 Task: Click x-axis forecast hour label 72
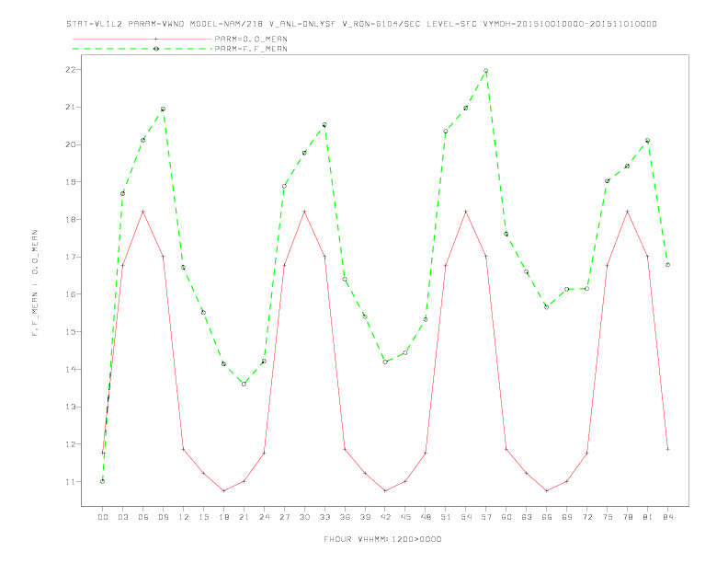pos(586,517)
